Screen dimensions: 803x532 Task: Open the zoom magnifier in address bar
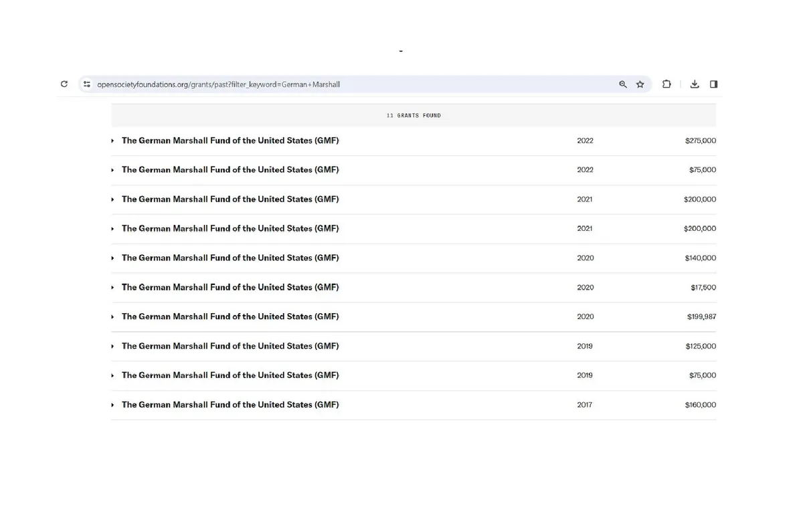623,84
